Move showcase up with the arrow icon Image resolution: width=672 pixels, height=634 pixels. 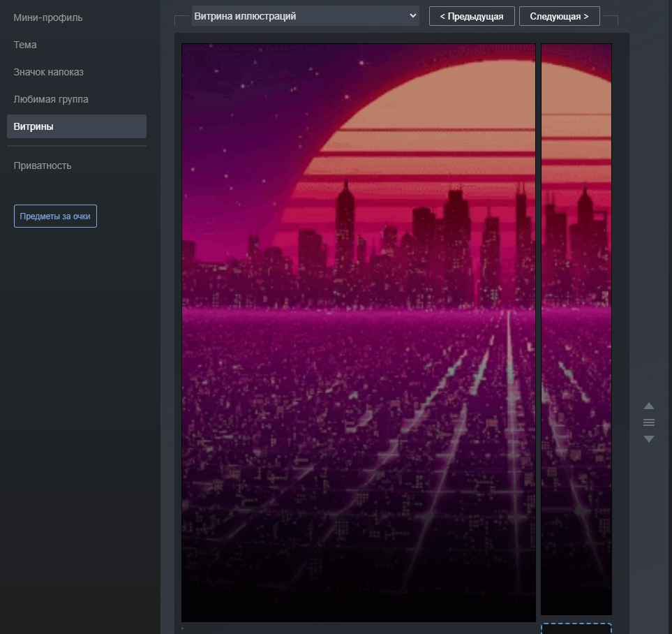[649, 406]
